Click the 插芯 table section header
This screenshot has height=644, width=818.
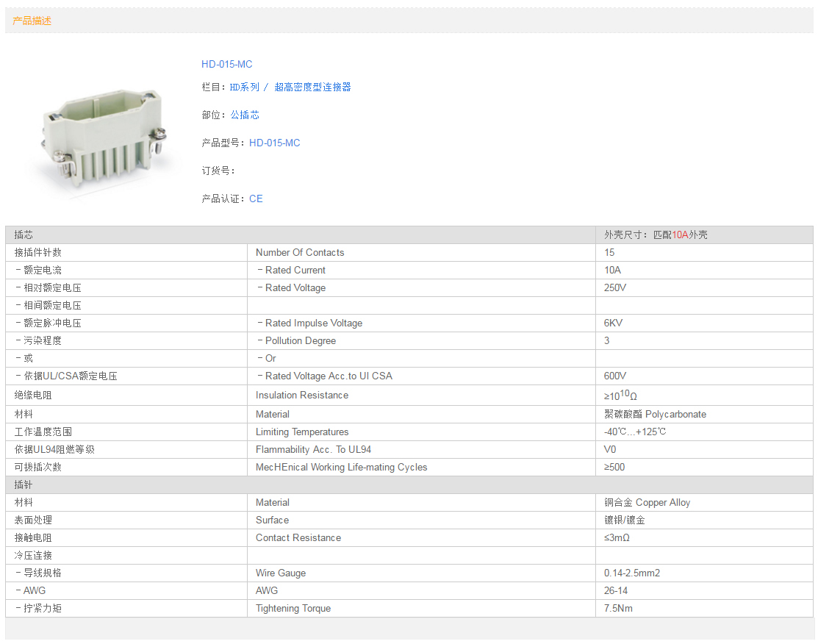pos(24,235)
